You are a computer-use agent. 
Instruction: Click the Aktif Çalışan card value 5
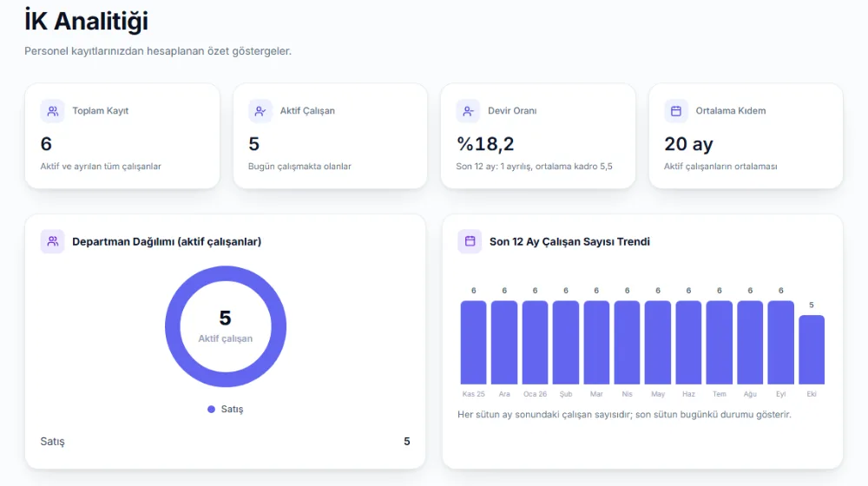[x=253, y=144]
